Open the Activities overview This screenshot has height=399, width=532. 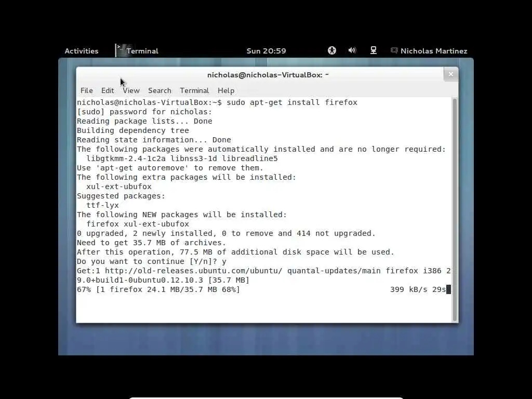coord(82,51)
